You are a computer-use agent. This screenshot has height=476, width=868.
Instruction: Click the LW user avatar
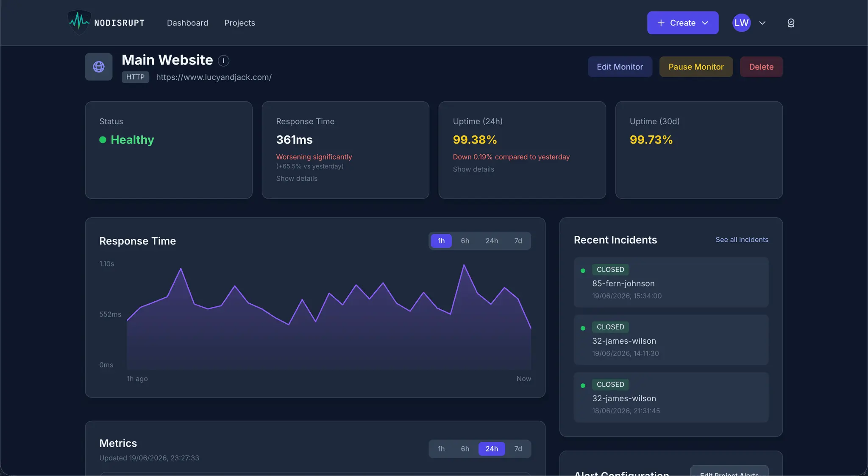pyautogui.click(x=741, y=23)
